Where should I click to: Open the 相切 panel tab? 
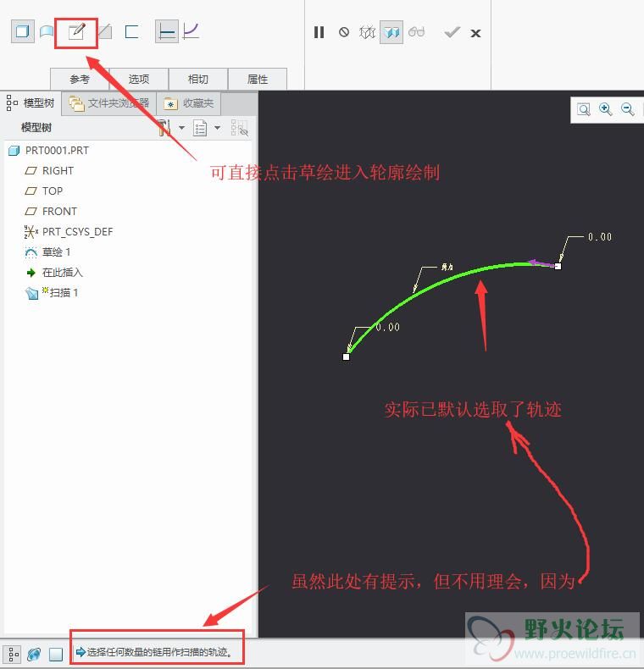pos(198,79)
